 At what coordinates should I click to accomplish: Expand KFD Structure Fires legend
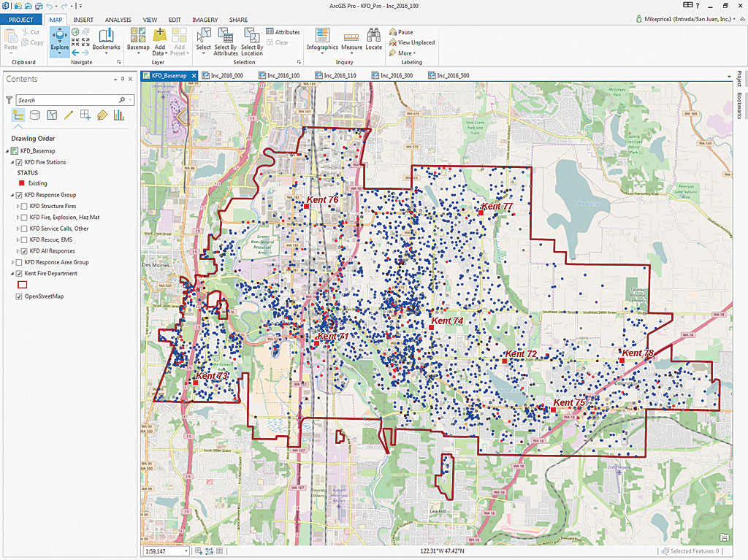18,206
